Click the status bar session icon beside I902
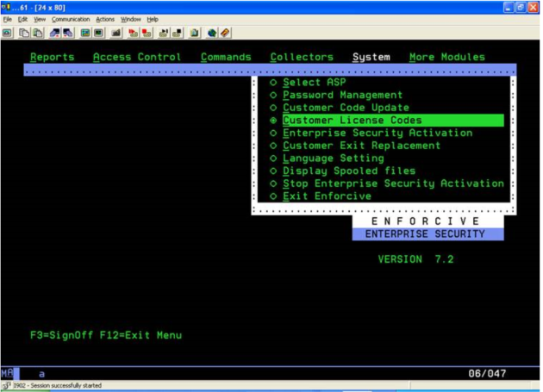 pyautogui.click(x=6, y=385)
